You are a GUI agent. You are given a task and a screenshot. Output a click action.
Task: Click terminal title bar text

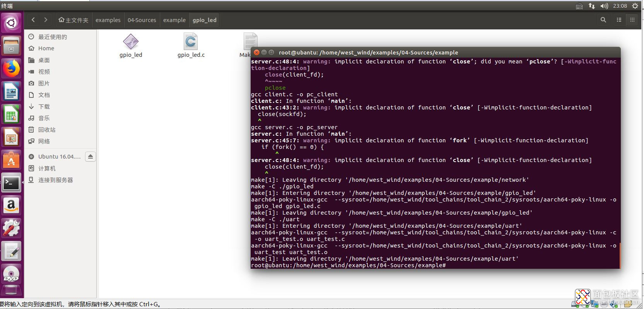pos(368,53)
